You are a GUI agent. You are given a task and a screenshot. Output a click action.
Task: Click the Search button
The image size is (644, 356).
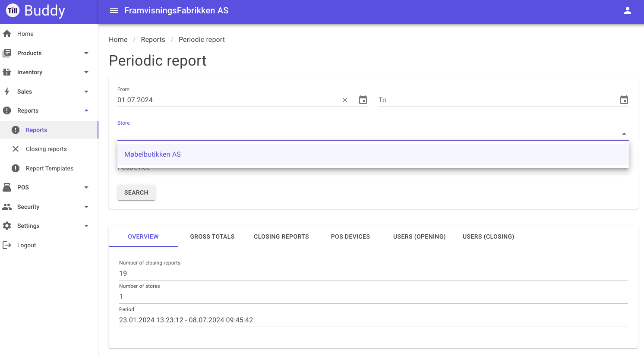point(136,192)
